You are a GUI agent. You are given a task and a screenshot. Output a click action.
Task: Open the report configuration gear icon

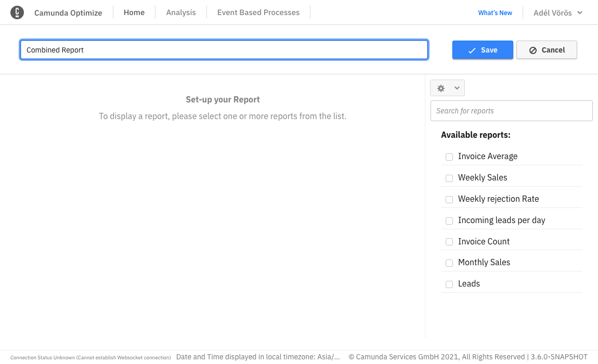pos(440,88)
